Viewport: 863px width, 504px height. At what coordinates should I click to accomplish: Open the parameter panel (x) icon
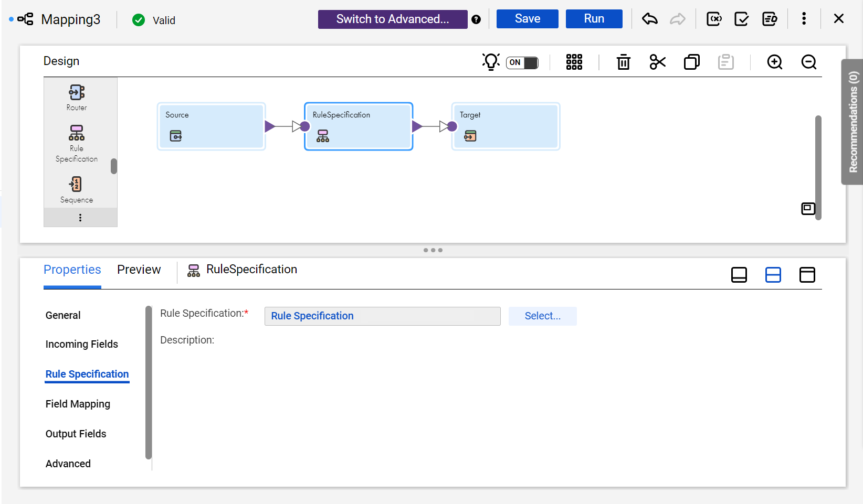coord(714,19)
